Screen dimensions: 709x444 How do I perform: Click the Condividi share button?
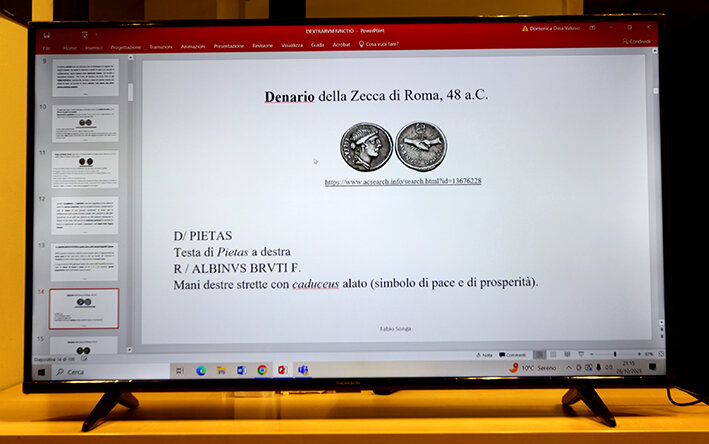click(637, 41)
